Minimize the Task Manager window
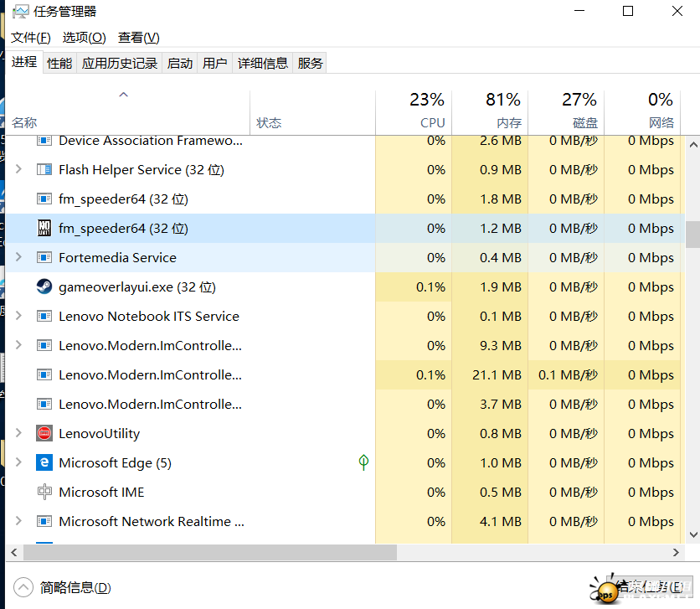Viewport: 700px width, 609px height. (579, 11)
